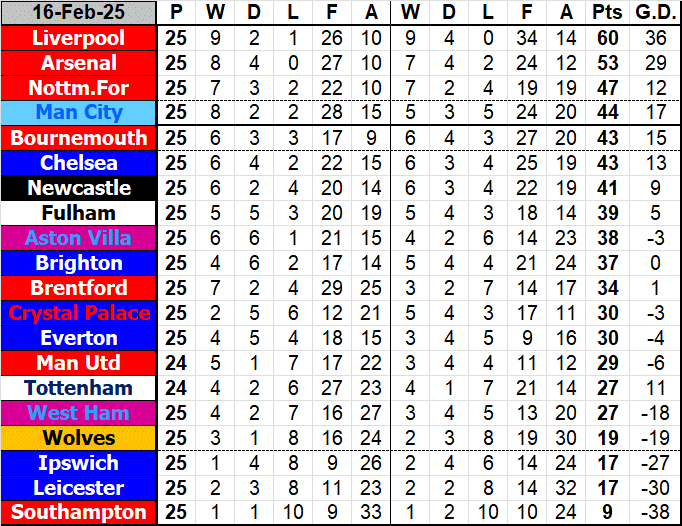Image resolution: width=682 pixels, height=526 pixels.
Task: Click the Southampton row label
Action: click(x=79, y=513)
